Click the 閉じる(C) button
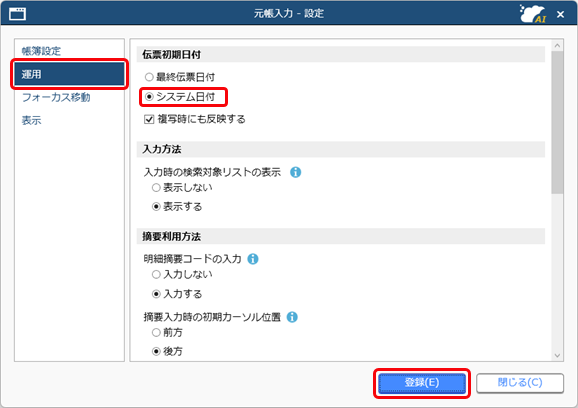The height and width of the screenshot is (408, 578). [x=520, y=383]
